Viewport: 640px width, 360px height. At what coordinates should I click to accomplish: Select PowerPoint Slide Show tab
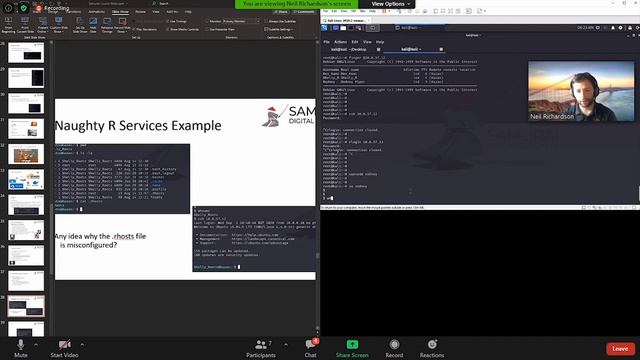[x=120, y=12]
